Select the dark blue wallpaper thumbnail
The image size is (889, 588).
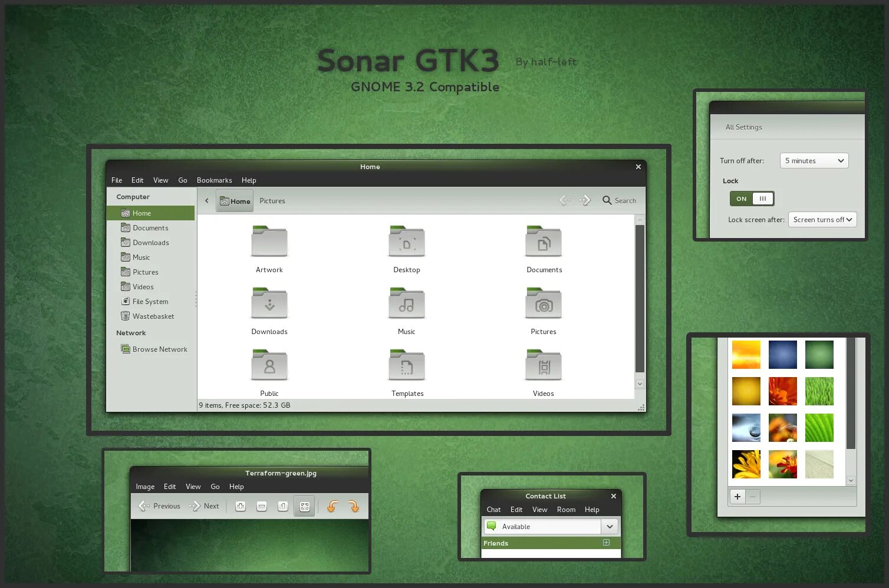click(783, 355)
